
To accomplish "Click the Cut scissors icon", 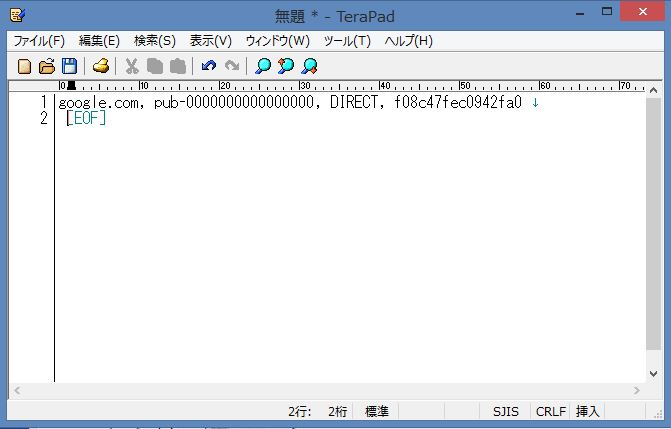I will pos(132,66).
